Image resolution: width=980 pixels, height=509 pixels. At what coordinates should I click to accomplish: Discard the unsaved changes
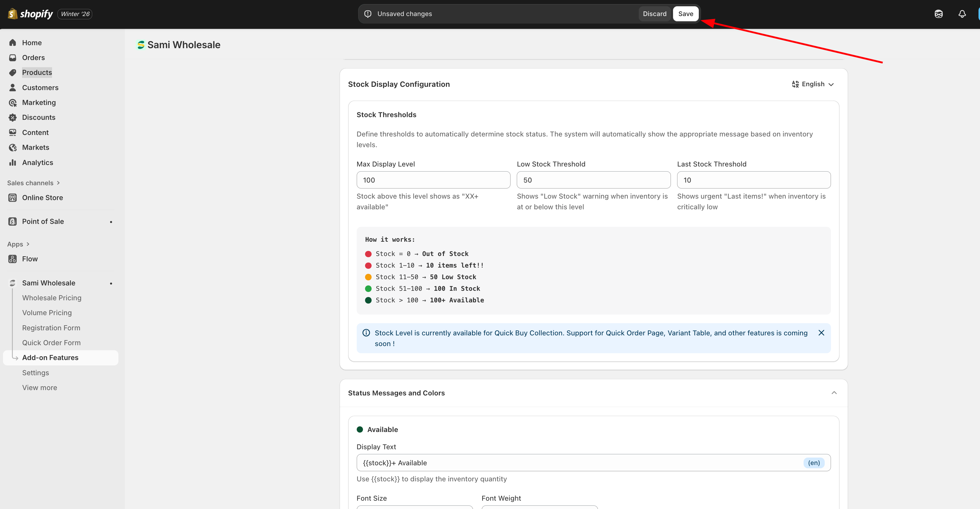(x=654, y=14)
